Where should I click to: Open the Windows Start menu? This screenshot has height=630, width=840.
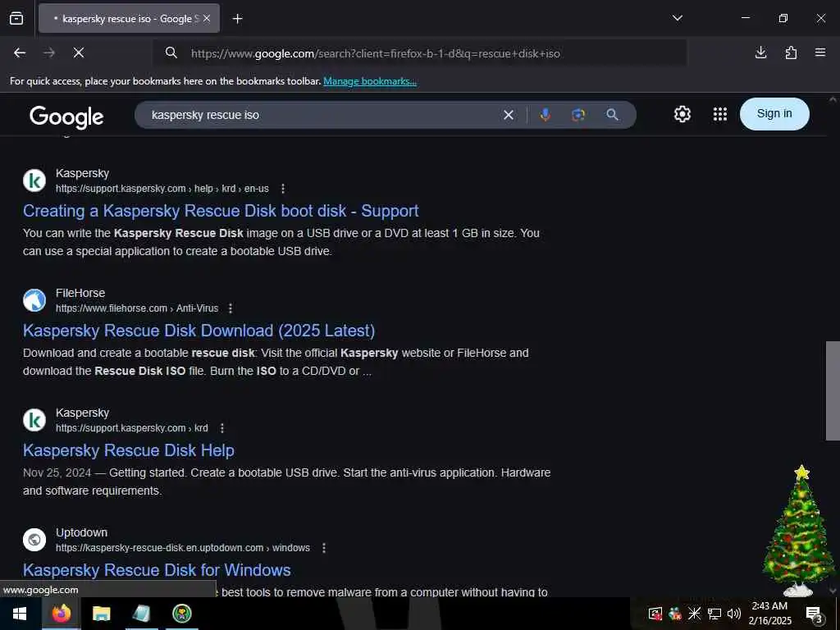20,614
